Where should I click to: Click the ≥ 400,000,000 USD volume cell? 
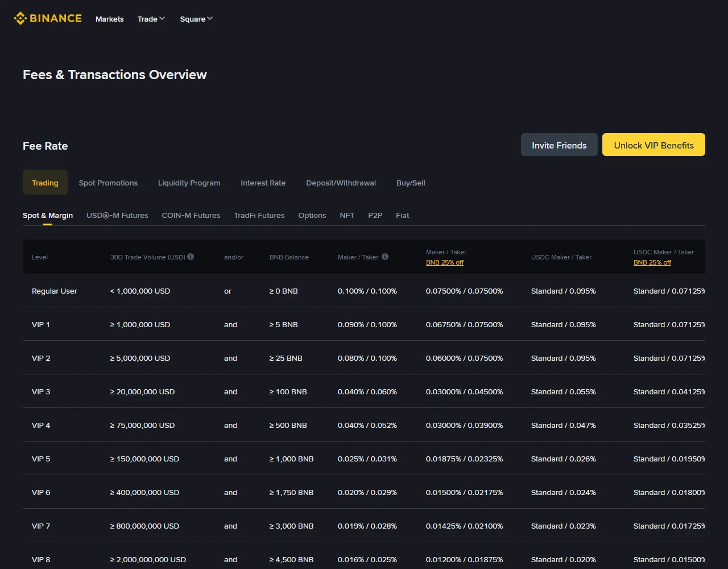(144, 492)
